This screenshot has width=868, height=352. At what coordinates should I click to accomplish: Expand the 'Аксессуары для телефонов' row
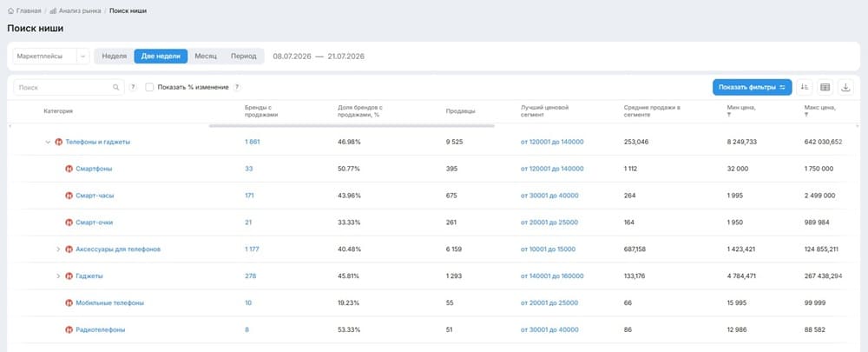(58, 249)
